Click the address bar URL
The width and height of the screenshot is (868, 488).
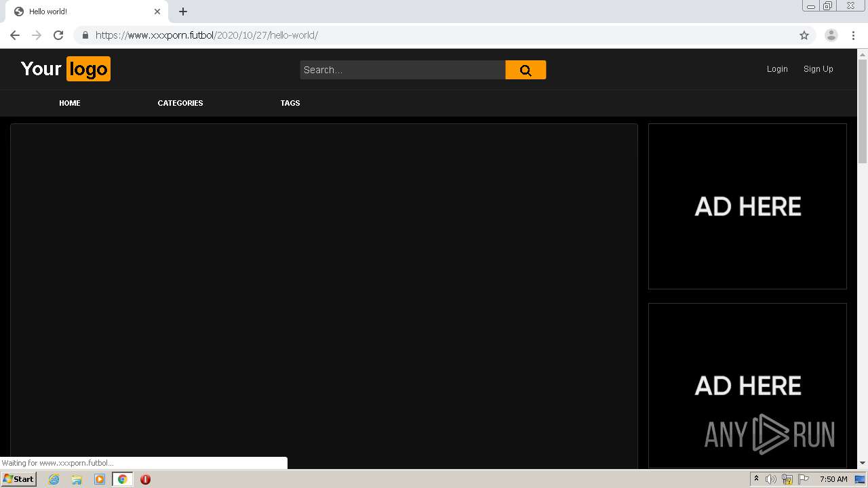[206, 35]
